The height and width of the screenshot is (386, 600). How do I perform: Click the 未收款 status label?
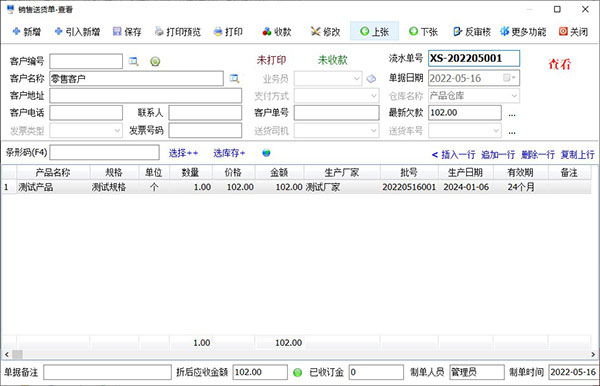coord(332,60)
